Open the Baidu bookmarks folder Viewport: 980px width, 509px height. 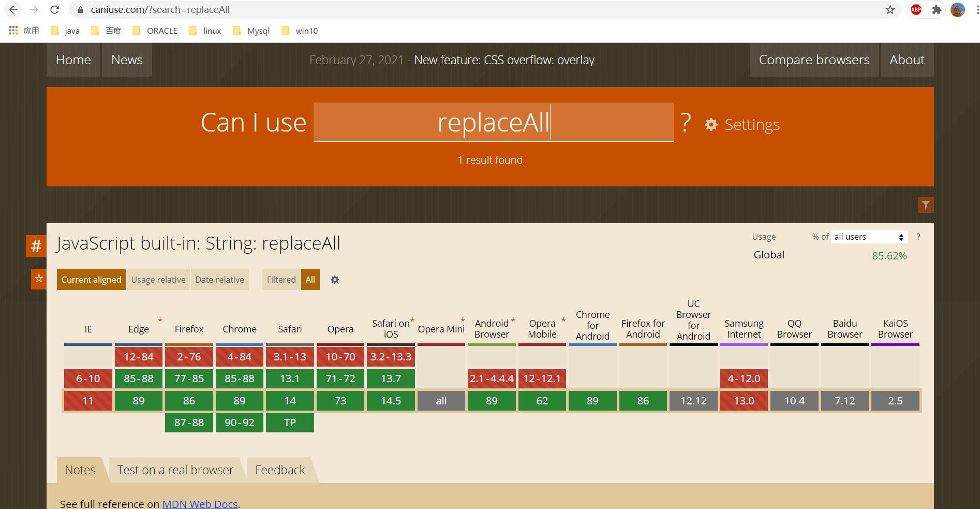pos(106,31)
